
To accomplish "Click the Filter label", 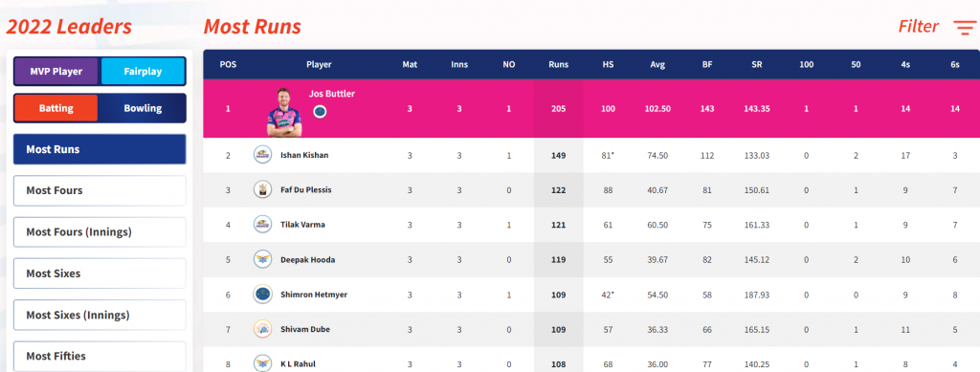I will pyautogui.click(x=918, y=27).
